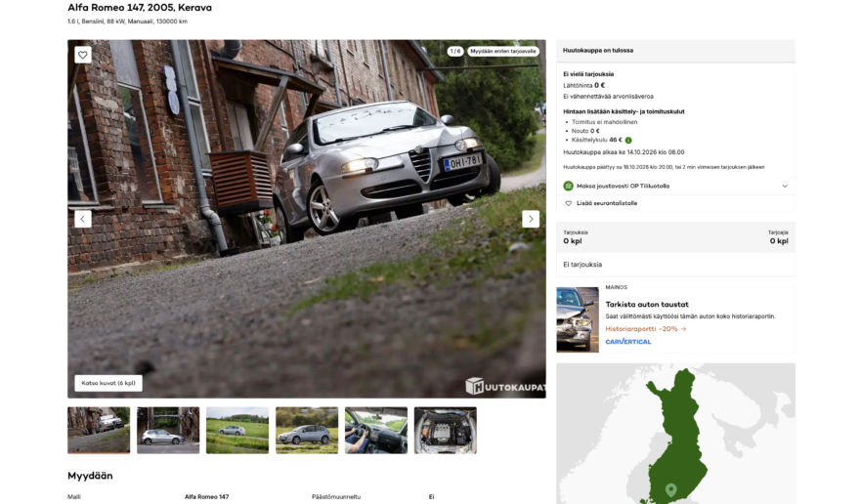The width and height of the screenshot is (860, 504).
Task: Select first thumbnail of car by brick building
Action: (x=99, y=430)
